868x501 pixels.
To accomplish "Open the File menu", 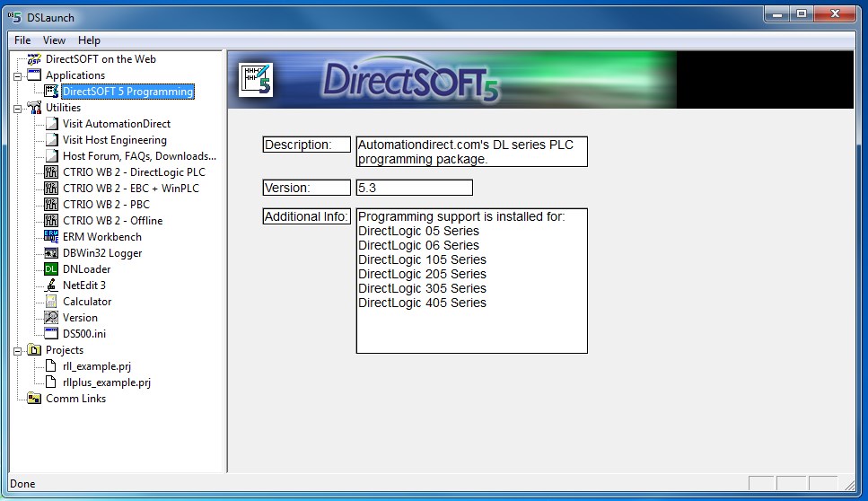I will 22,40.
